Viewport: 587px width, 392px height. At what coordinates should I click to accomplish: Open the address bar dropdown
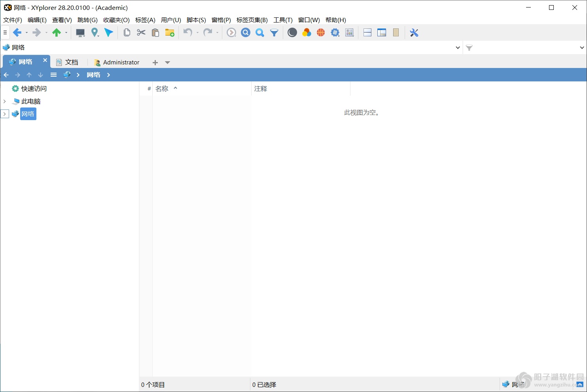click(x=457, y=47)
